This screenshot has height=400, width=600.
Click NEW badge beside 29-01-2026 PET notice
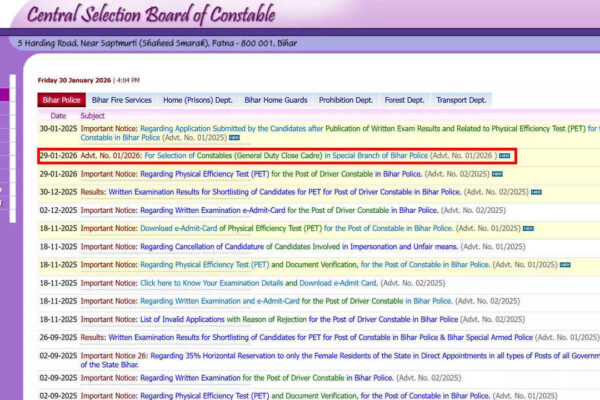[497, 174]
